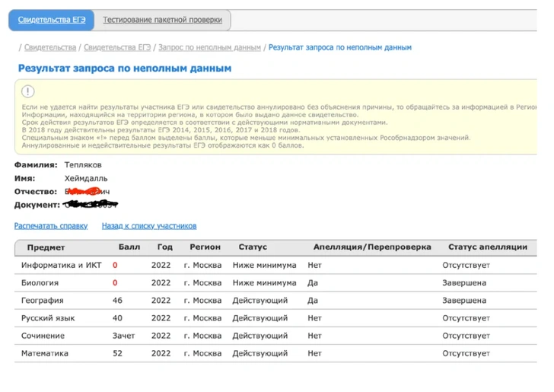Click the Предмет column header
Screen dimensions: 554x392
[x=46, y=247]
